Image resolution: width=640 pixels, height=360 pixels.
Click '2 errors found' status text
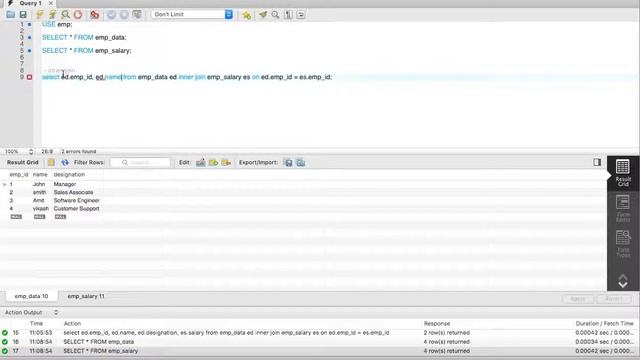pos(78,151)
